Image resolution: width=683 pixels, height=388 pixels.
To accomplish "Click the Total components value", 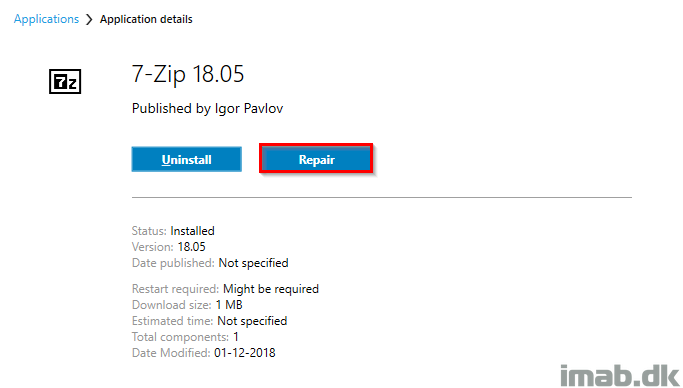I will 236,337.
